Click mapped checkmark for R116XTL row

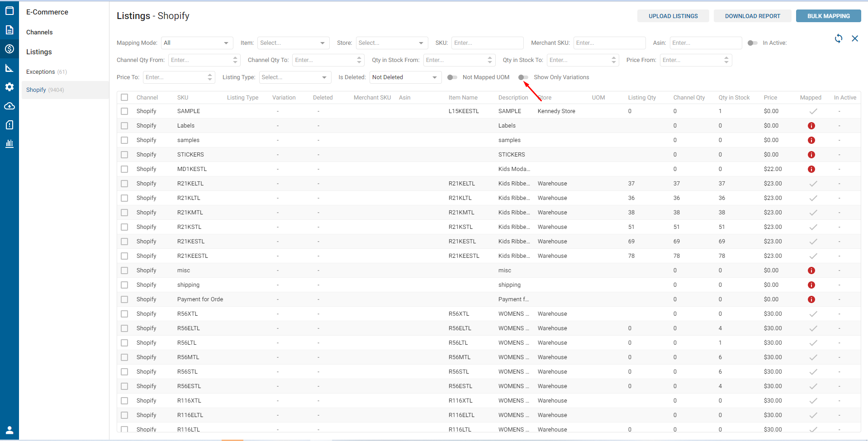(813, 401)
